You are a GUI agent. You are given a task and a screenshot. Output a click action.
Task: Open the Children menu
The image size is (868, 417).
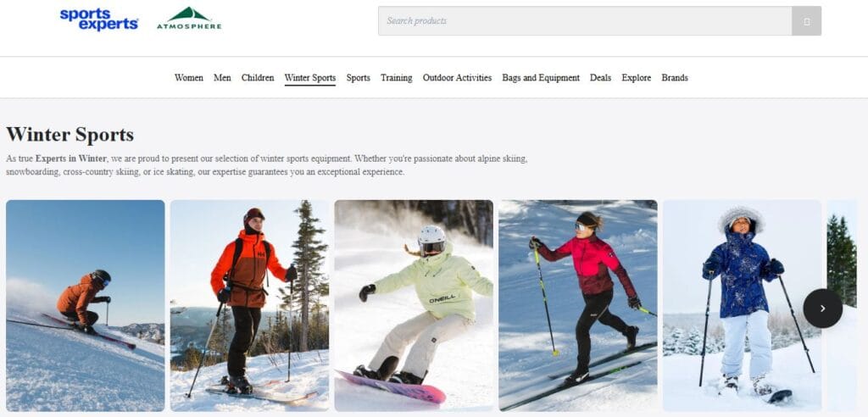[x=258, y=78]
